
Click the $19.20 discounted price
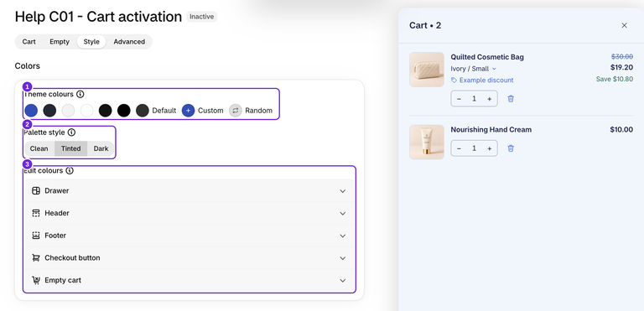point(621,67)
